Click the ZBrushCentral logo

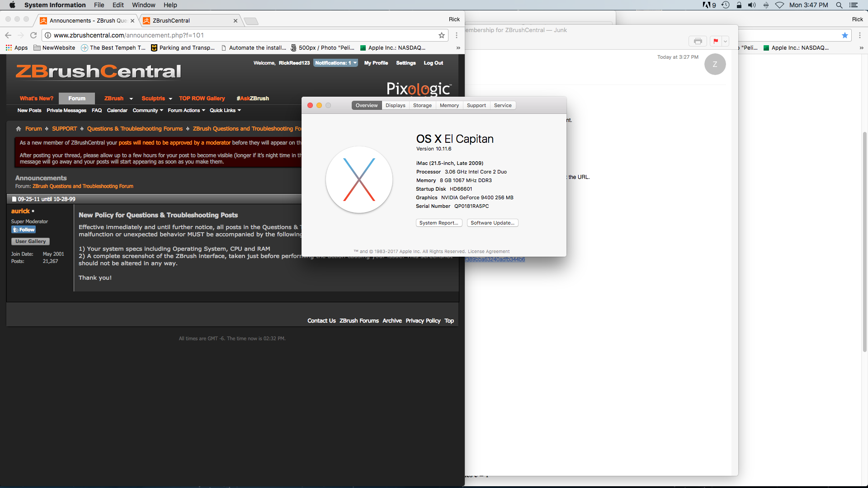98,71
